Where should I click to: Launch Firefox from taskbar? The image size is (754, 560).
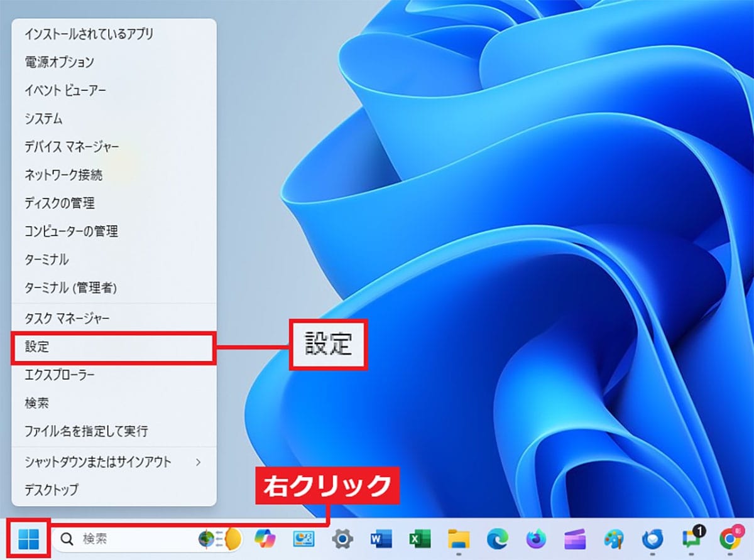(537, 538)
